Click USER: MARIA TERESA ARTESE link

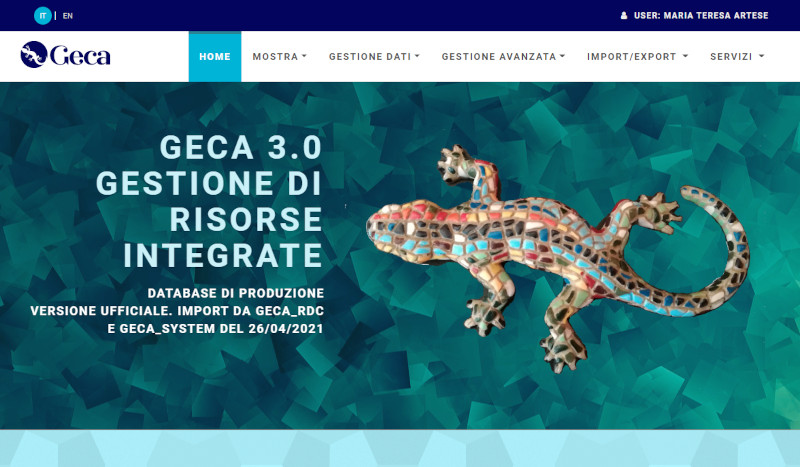click(701, 16)
